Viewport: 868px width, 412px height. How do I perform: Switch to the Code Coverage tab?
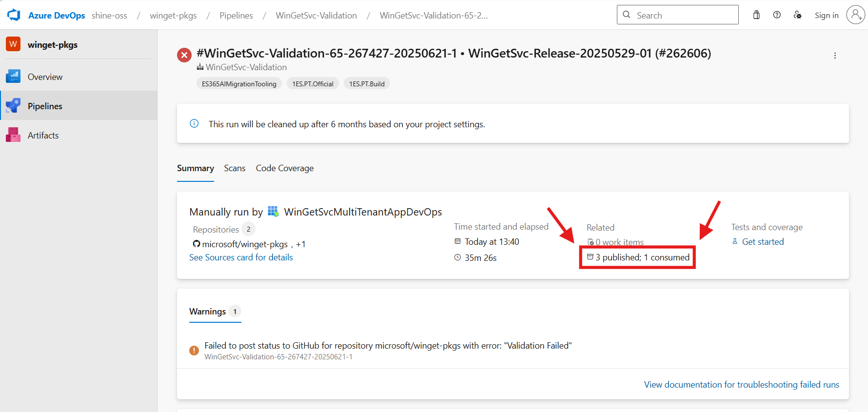(x=285, y=168)
